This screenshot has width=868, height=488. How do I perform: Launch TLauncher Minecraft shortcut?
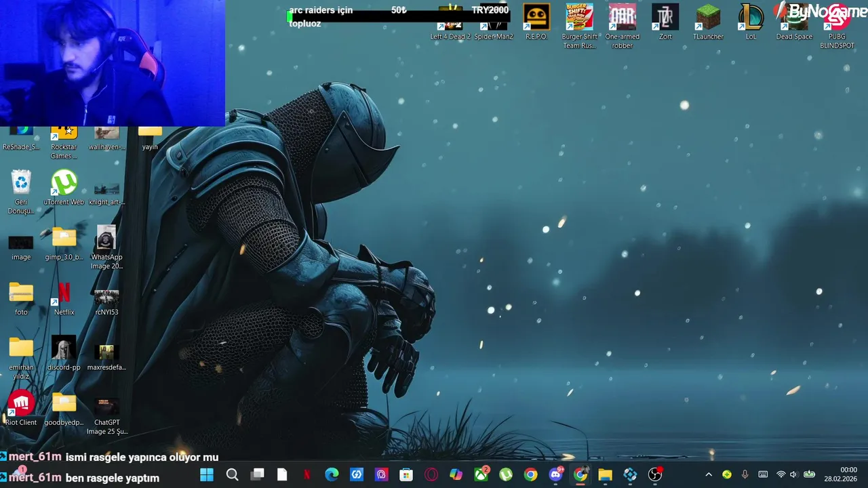pyautogui.click(x=708, y=22)
